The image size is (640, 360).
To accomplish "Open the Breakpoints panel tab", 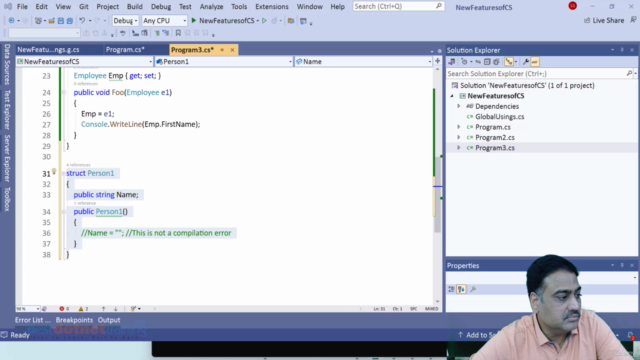I will (x=74, y=320).
